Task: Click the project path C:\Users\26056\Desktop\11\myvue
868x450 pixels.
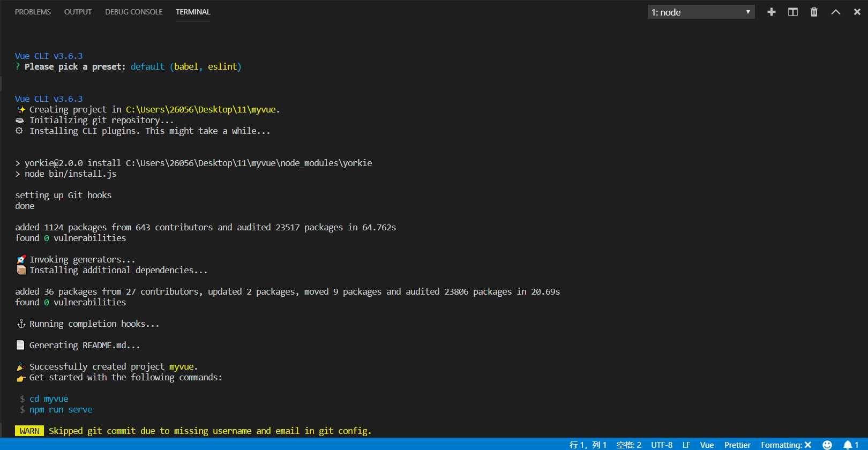Action: click(201, 109)
